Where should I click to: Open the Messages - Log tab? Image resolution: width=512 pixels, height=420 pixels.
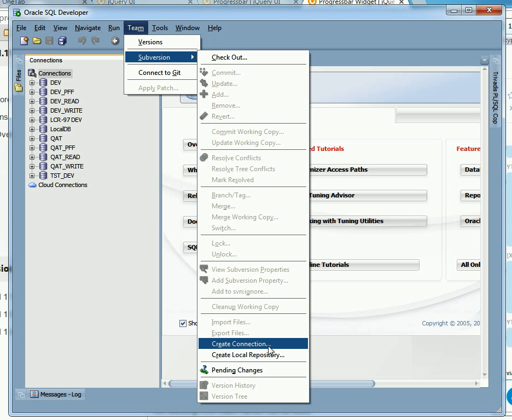[56, 394]
